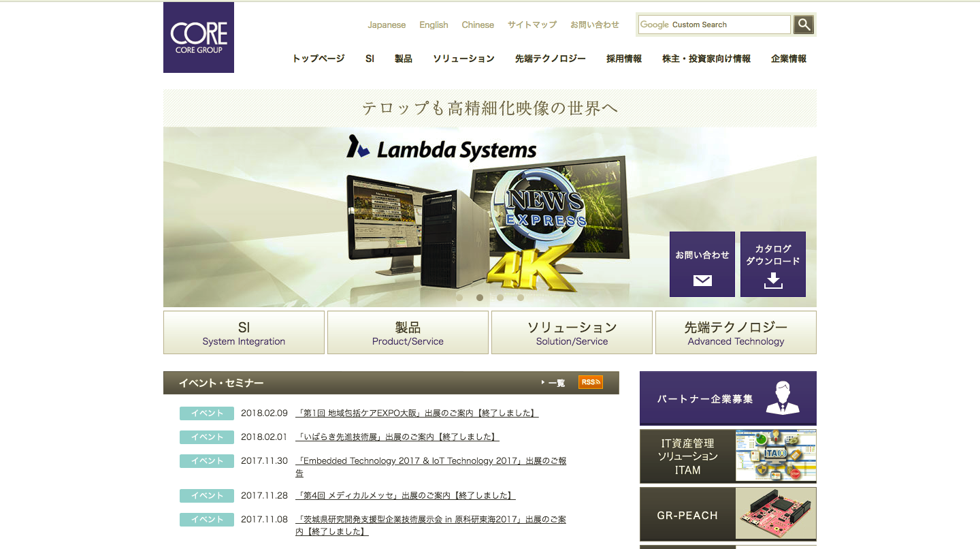Click イベント tag beside 2018.02.01
Image resolution: width=980 pixels, height=549 pixels.
tap(207, 437)
